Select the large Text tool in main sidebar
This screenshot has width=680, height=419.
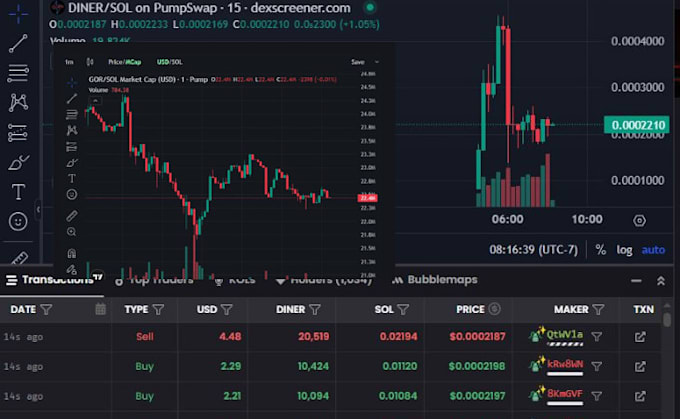pyautogui.click(x=18, y=192)
